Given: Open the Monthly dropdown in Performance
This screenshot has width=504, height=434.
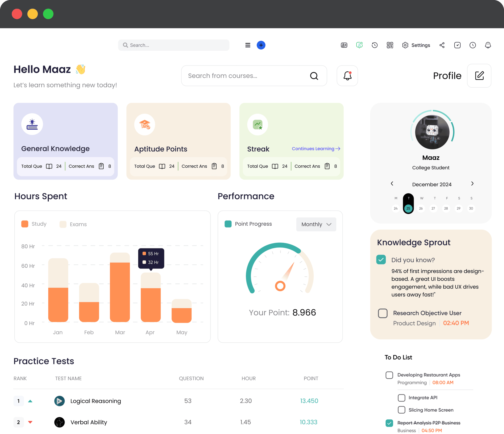Looking at the screenshot, I should pos(316,224).
